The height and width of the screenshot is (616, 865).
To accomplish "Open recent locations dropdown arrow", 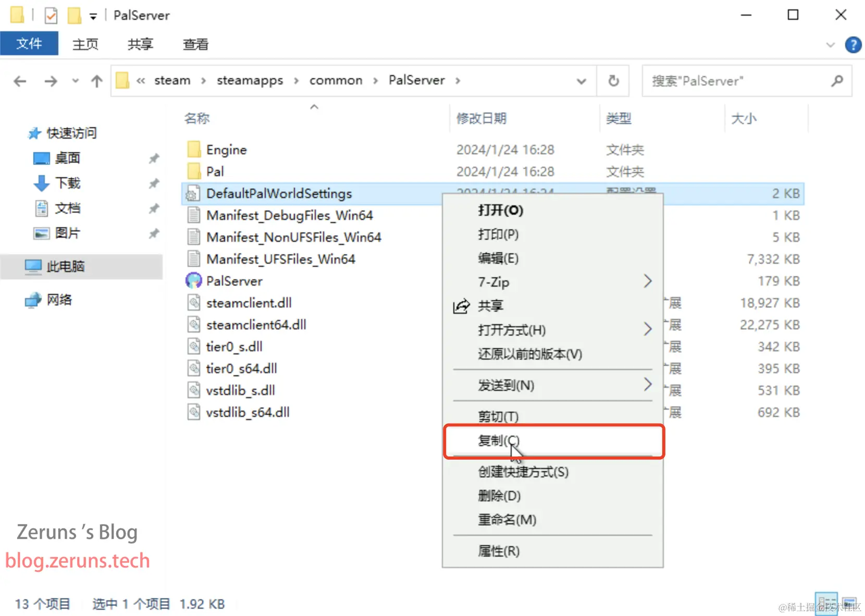I will [76, 81].
